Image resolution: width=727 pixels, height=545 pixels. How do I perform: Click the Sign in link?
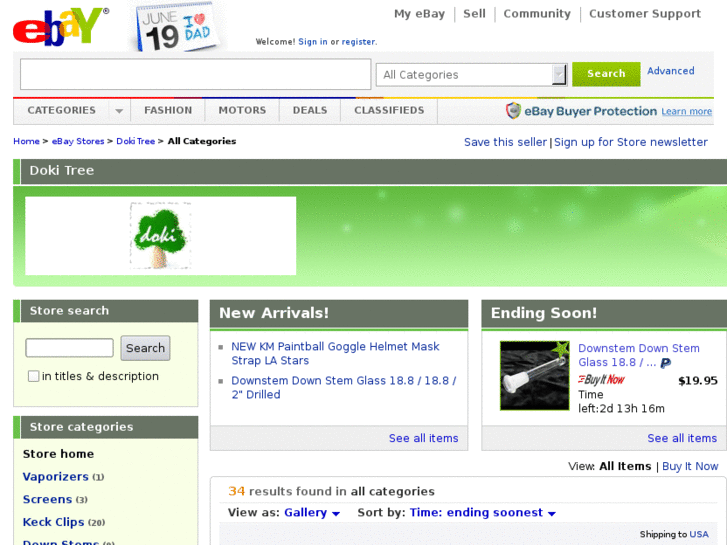point(312,42)
